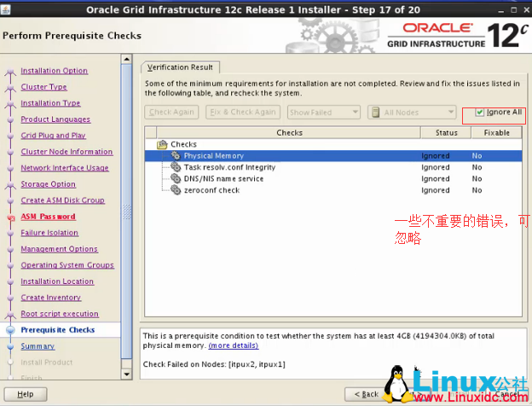Image resolution: width=532 pixels, height=406 pixels.
Task: Go to Installation Option step
Action: click(x=55, y=71)
